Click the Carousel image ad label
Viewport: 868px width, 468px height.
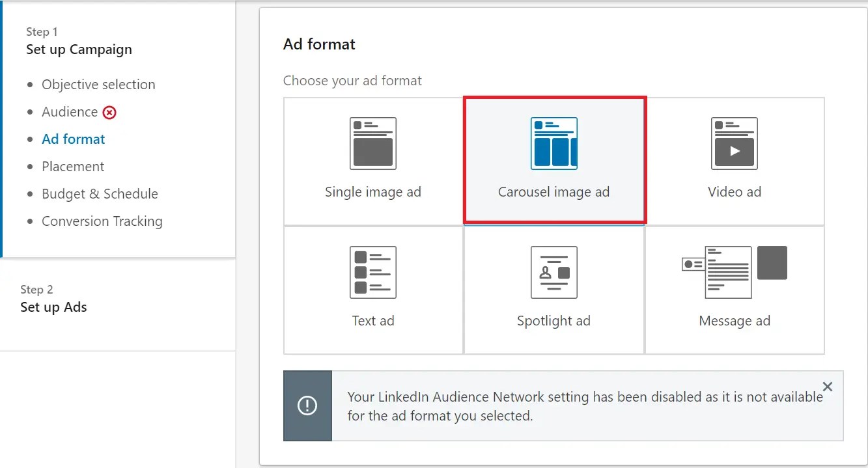coord(554,192)
